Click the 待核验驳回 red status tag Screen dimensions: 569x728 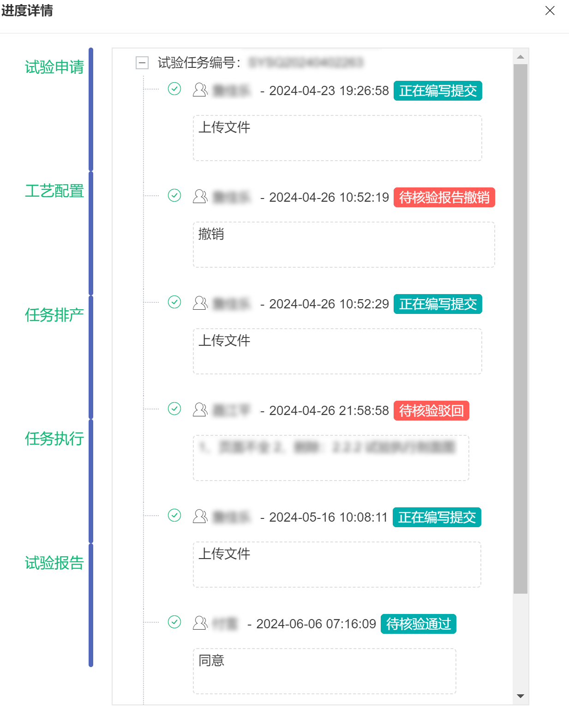[431, 411]
